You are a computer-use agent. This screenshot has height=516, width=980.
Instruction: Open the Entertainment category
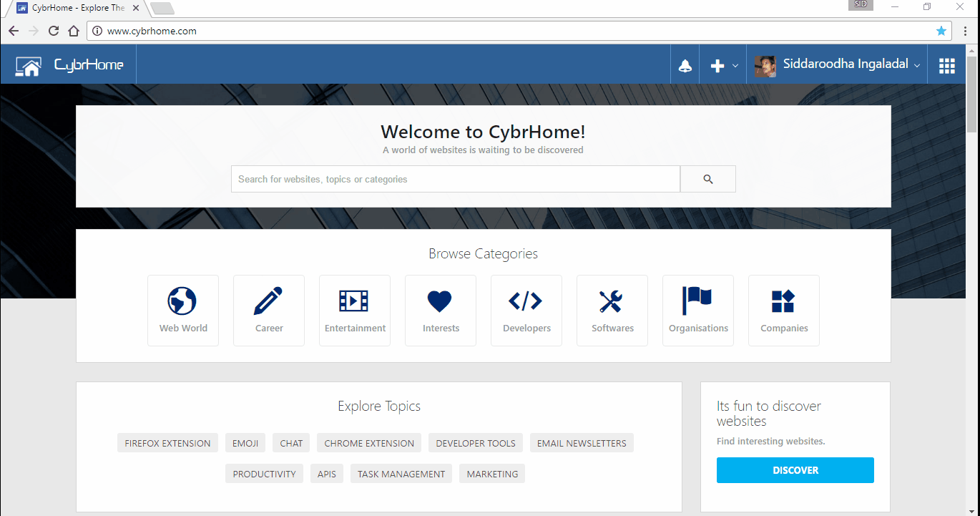[x=355, y=311]
